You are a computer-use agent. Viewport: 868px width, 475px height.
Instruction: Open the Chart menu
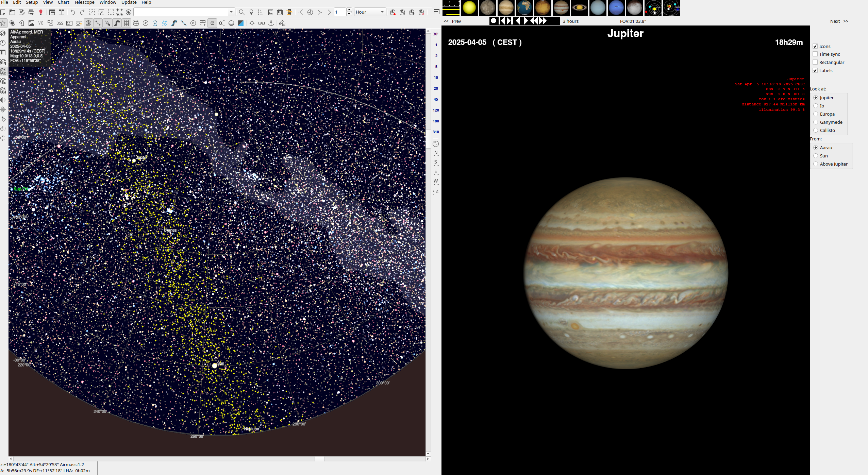63,2
